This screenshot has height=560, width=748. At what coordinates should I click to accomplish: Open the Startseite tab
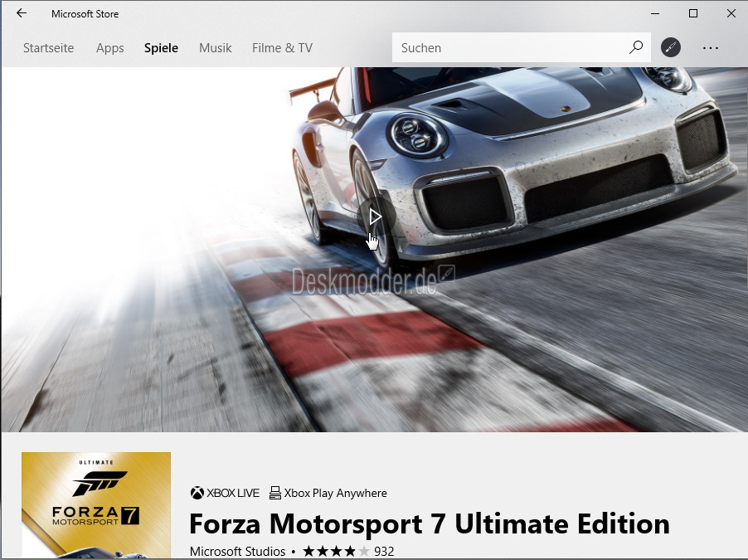point(49,48)
